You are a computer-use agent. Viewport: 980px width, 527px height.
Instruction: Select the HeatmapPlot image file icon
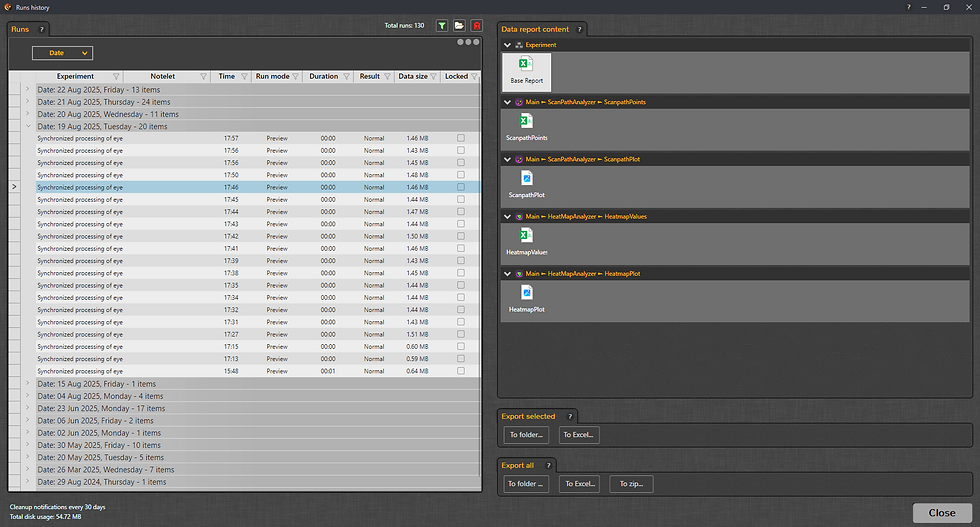pos(526,293)
